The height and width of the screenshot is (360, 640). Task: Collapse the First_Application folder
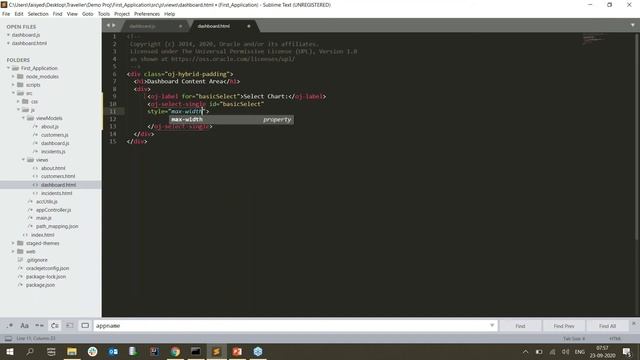(8, 68)
